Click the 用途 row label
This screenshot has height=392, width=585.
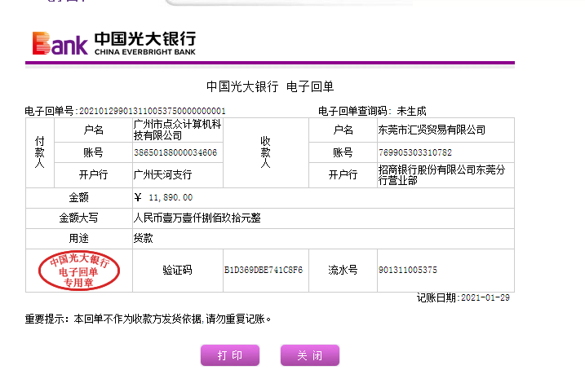pos(78,238)
